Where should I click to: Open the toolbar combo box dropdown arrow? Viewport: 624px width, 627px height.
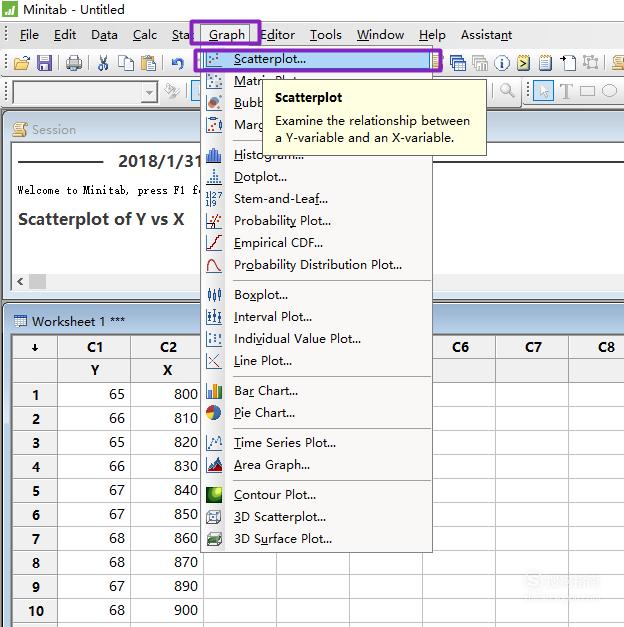(149, 92)
